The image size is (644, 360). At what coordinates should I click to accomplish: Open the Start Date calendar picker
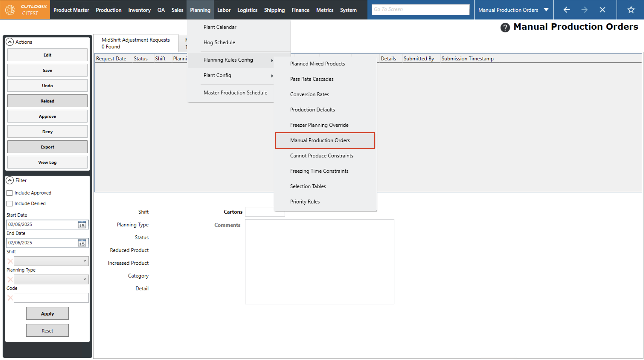82,225
